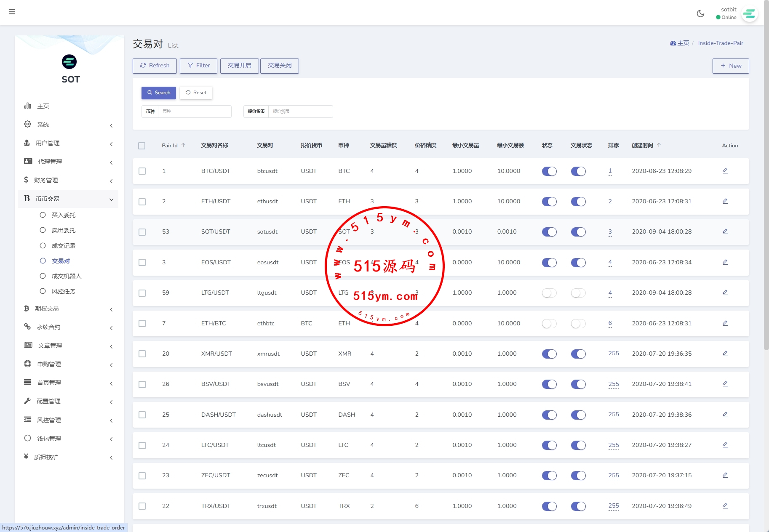Enable 交易状态 toggle for LTG/USDT
The height and width of the screenshot is (532, 769).
[578, 293]
